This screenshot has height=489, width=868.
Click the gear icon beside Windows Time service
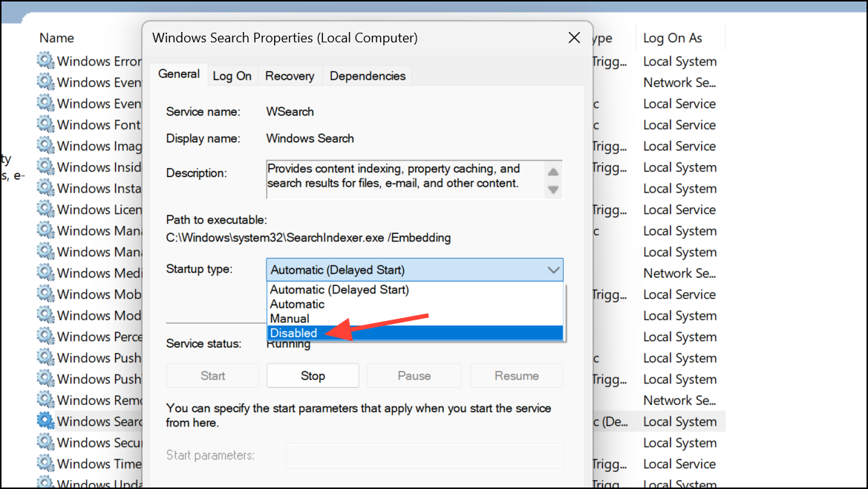pyautogui.click(x=45, y=463)
